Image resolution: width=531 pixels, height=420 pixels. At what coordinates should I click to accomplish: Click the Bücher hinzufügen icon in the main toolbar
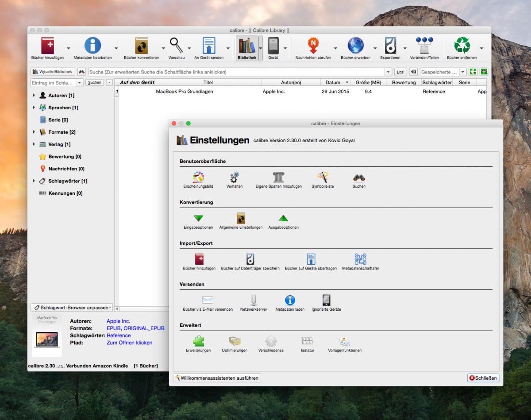coord(47,46)
